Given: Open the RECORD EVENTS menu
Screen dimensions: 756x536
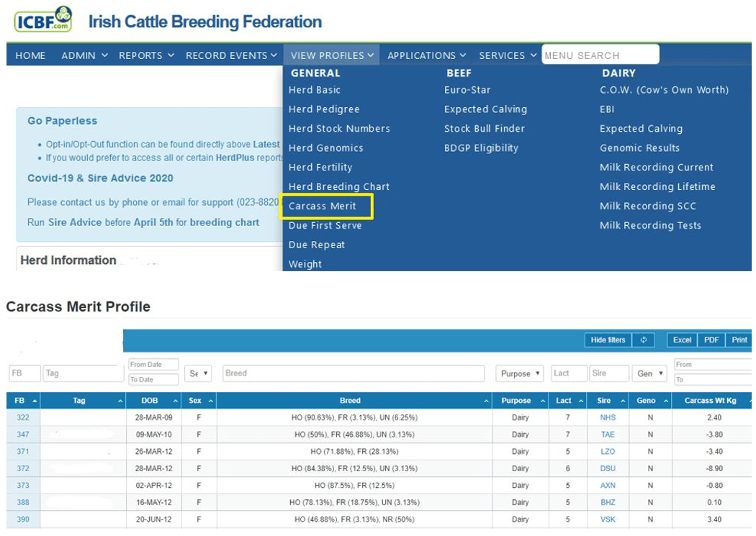Looking at the screenshot, I should [231, 55].
